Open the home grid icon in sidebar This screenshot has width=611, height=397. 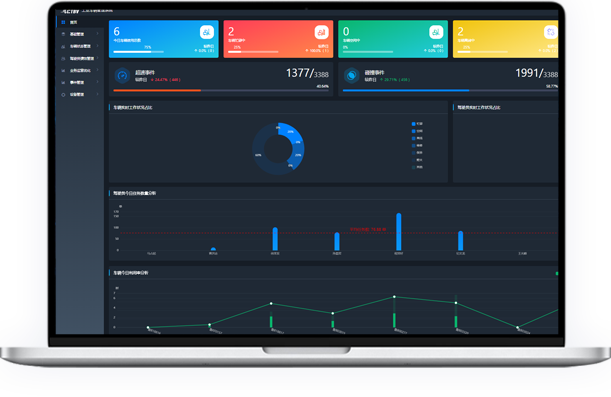(63, 22)
